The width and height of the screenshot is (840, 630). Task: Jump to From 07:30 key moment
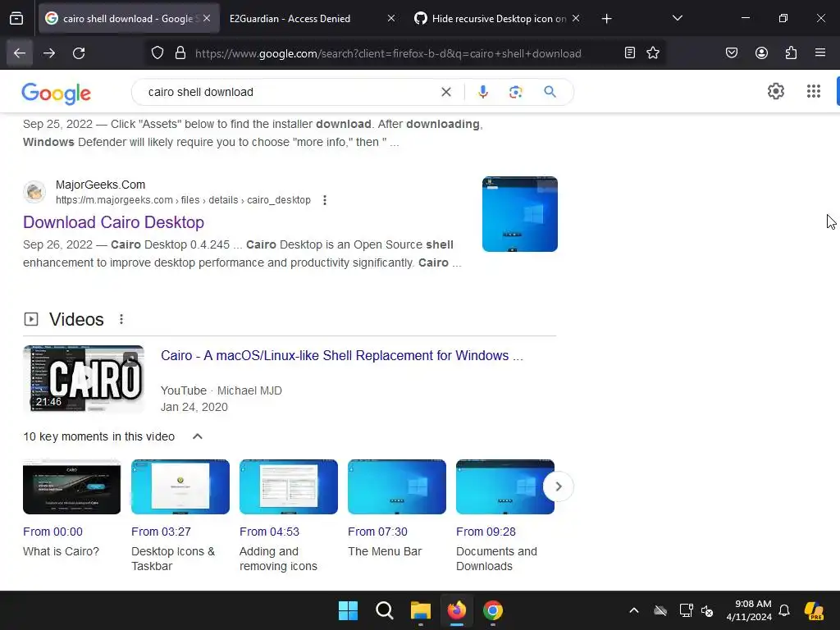click(x=377, y=532)
